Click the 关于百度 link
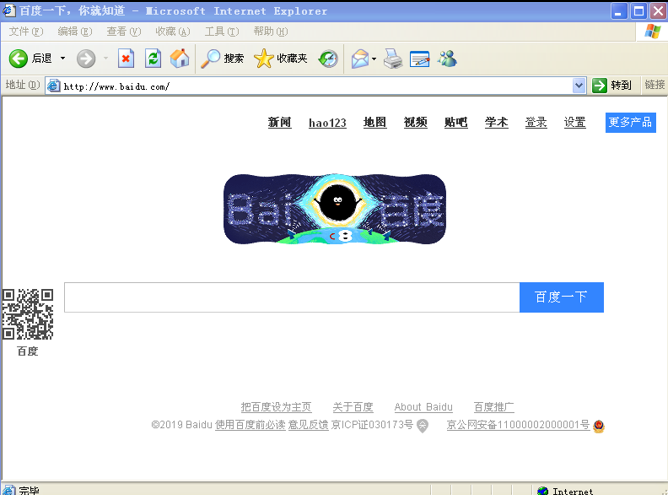This screenshot has width=668, height=495. tap(353, 407)
